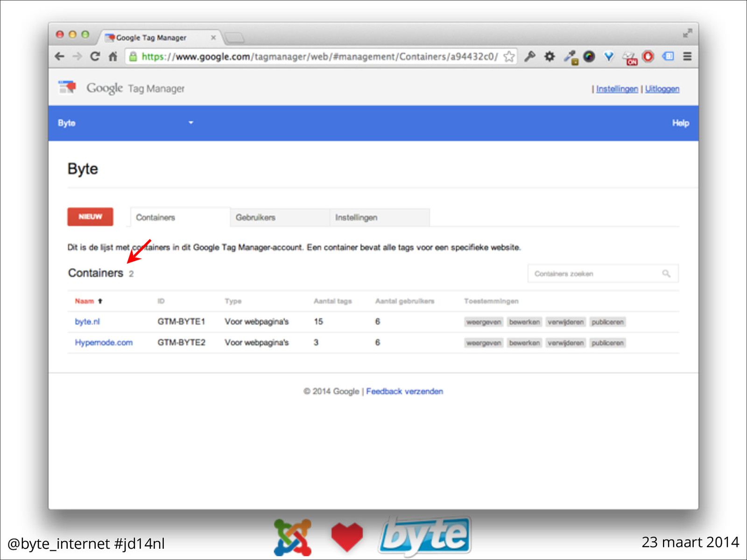Click verwijderen tag in byte.nl row
The width and height of the screenshot is (747, 560).
[x=565, y=322]
